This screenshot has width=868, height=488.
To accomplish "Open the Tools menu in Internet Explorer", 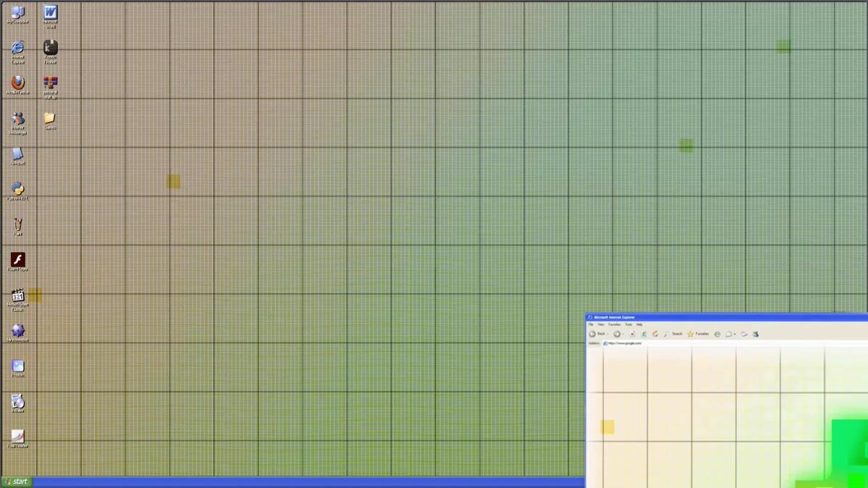I will [x=629, y=324].
